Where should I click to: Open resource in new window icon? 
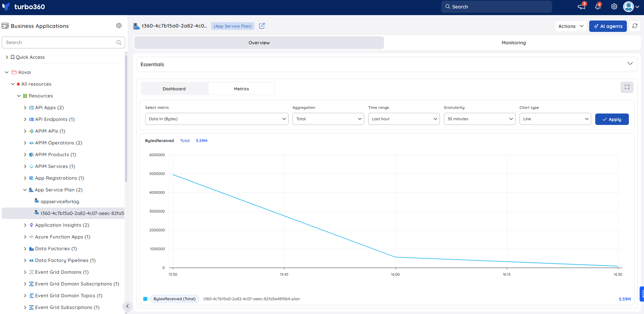click(262, 26)
